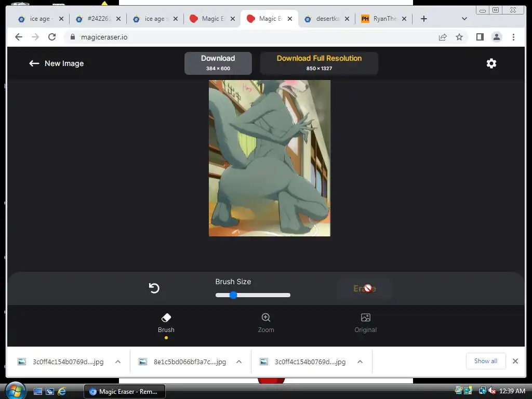Click the image canvas to erase
This screenshot has height=399, width=532.
[x=270, y=158]
